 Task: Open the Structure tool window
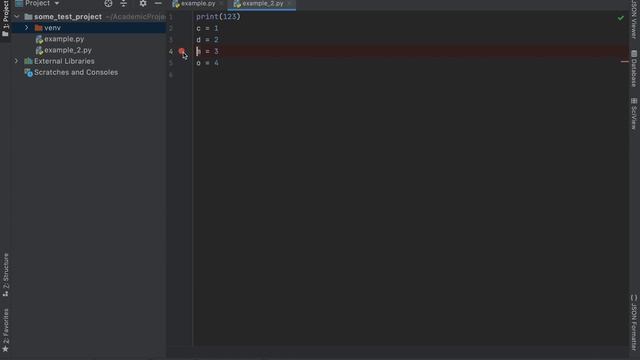(x=6, y=275)
